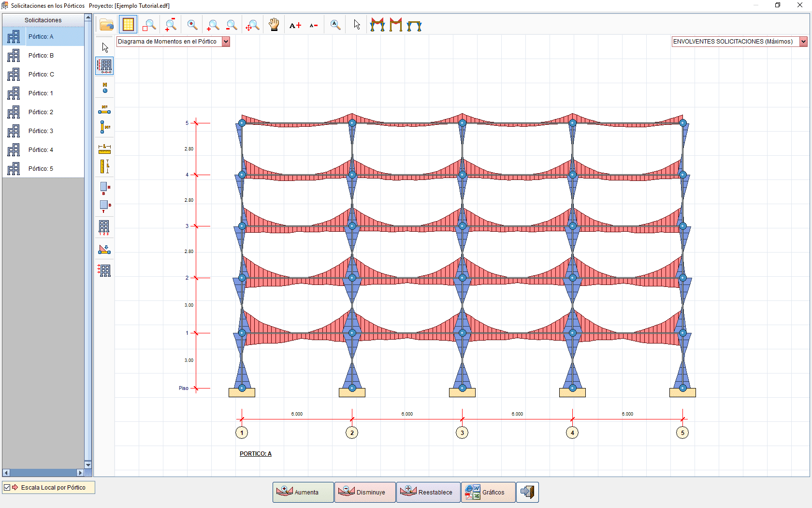Select Pórtico: 3 in the Solicitaciones list

[41, 131]
